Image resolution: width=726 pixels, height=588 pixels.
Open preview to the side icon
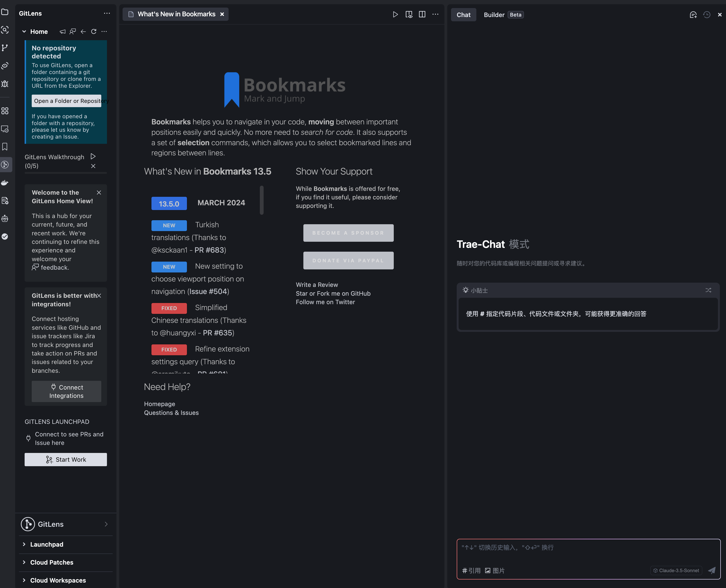[409, 14]
